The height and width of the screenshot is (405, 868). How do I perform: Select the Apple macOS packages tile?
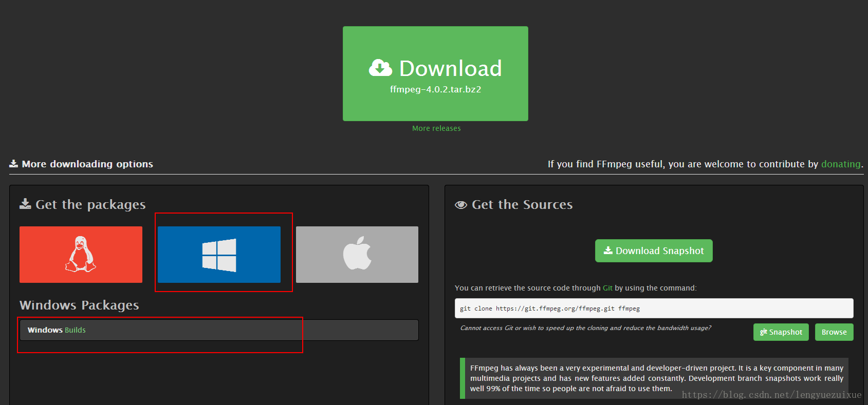tap(357, 255)
